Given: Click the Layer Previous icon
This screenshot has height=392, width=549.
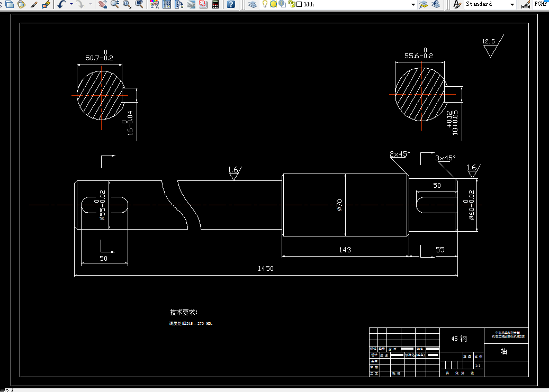Looking at the screenshot, I should [x=436, y=4].
